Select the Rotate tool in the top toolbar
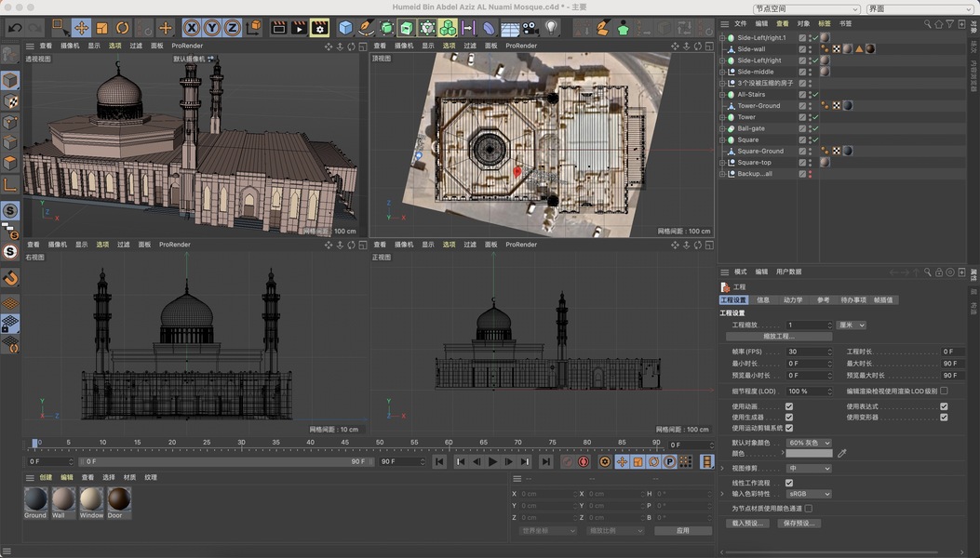 (122, 28)
